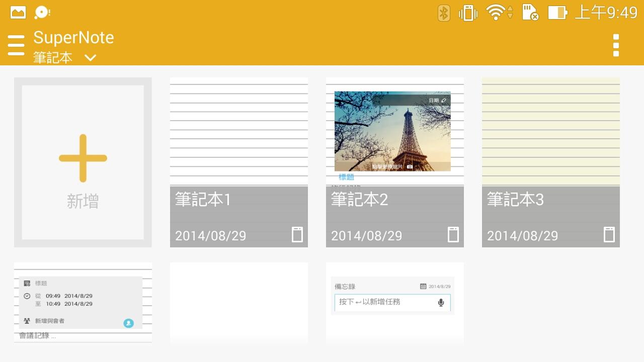Open notebook 筆記本3

click(551, 162)
